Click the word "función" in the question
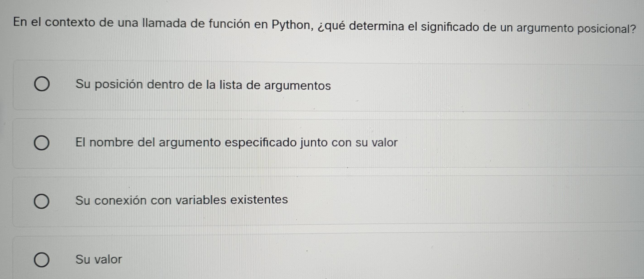 click(229, 24)
